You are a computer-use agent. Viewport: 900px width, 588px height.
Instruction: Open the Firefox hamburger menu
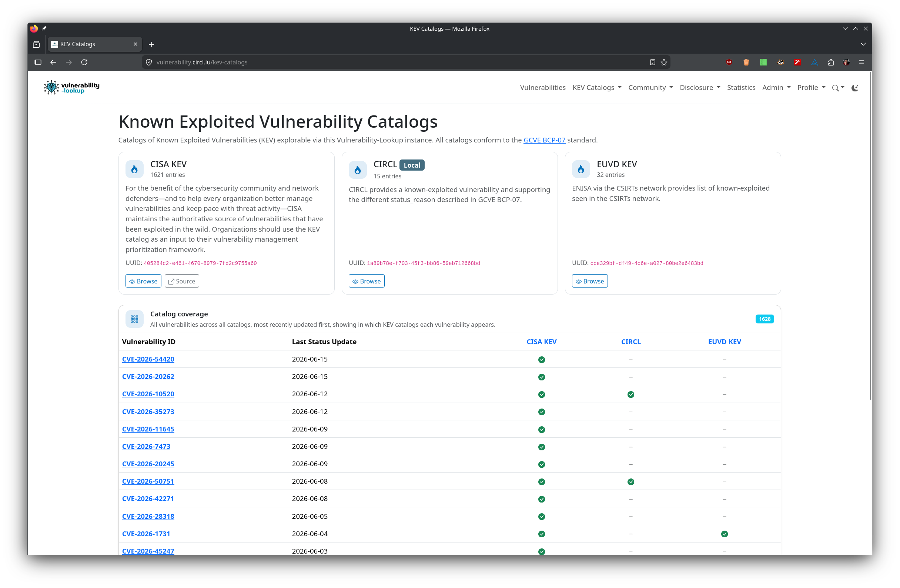(x=862, y=62)
